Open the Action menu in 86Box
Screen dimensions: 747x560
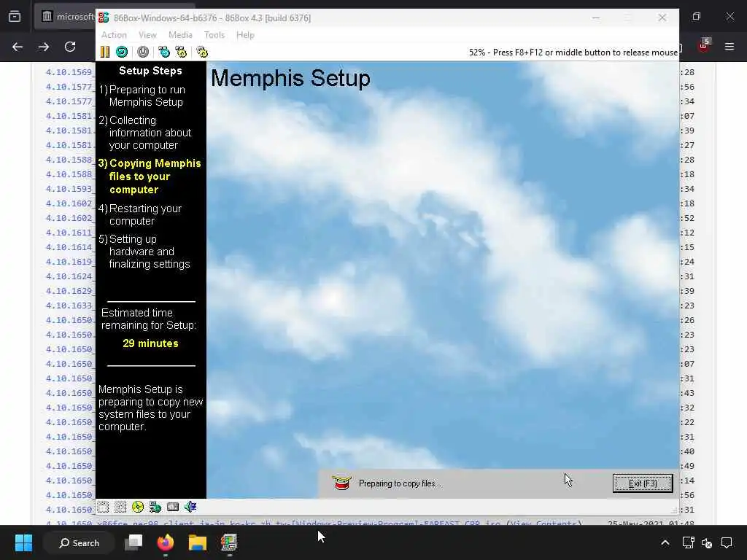(x=114, y=35)
